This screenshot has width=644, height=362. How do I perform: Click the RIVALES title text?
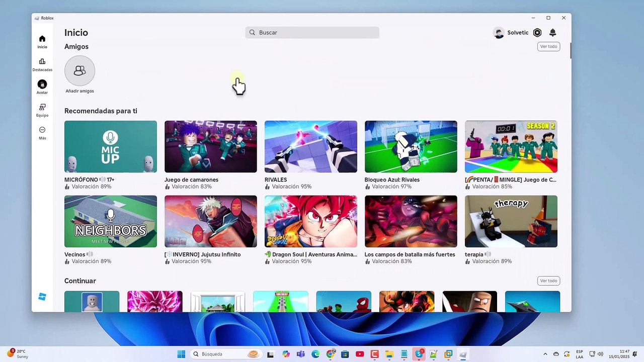[x=276, y=179]
